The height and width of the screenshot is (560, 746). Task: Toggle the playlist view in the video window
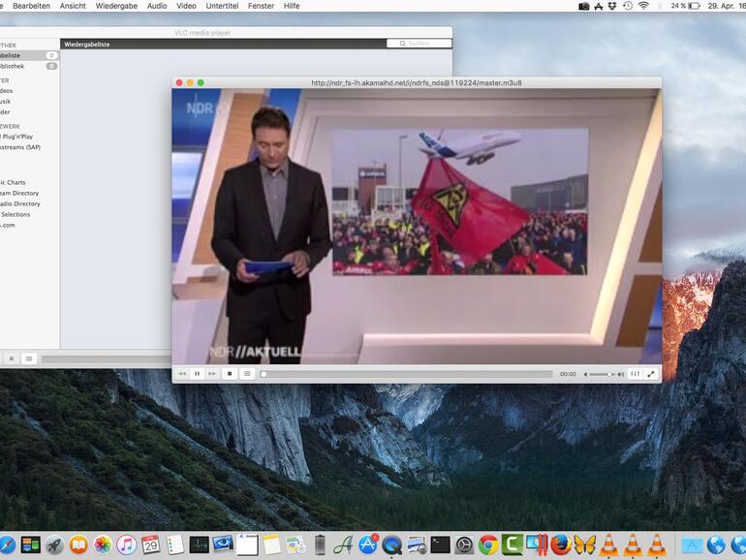point(247,374)
